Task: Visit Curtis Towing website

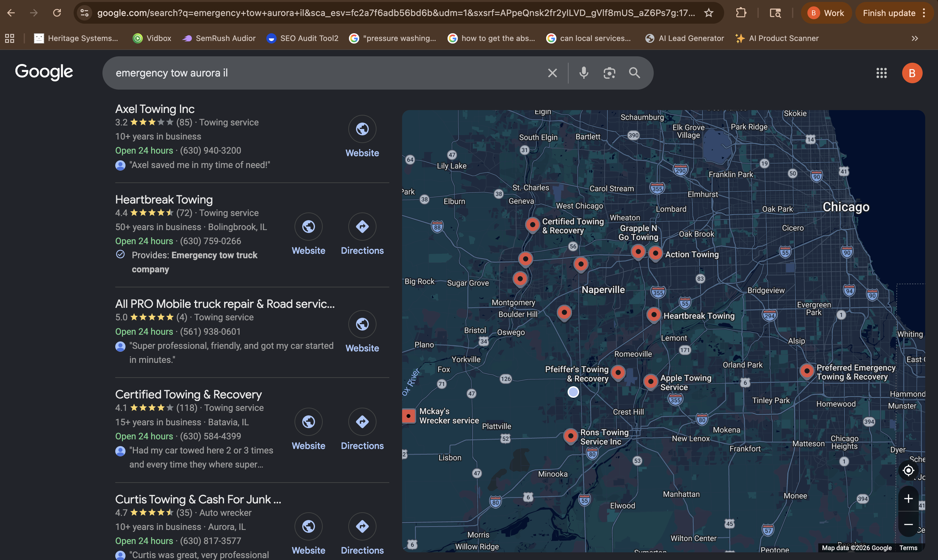Action: click(308, 534)
